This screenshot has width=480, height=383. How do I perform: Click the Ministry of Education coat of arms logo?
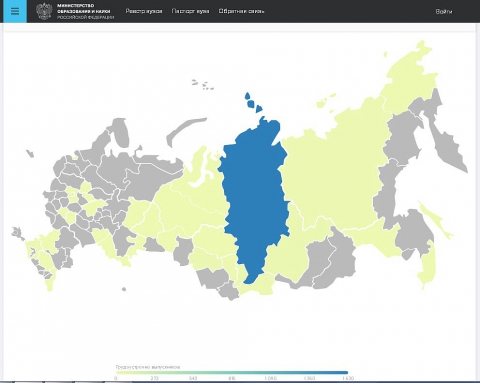tap(44, 11)
